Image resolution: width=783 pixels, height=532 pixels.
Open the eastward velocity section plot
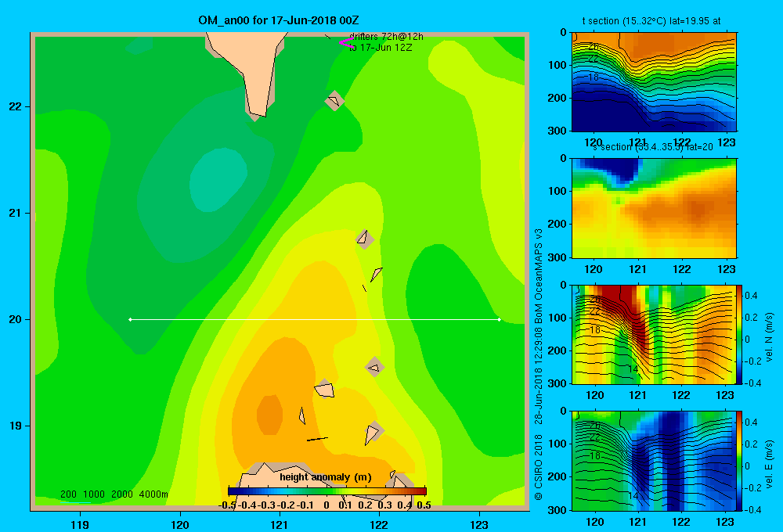tap(654, 461)
